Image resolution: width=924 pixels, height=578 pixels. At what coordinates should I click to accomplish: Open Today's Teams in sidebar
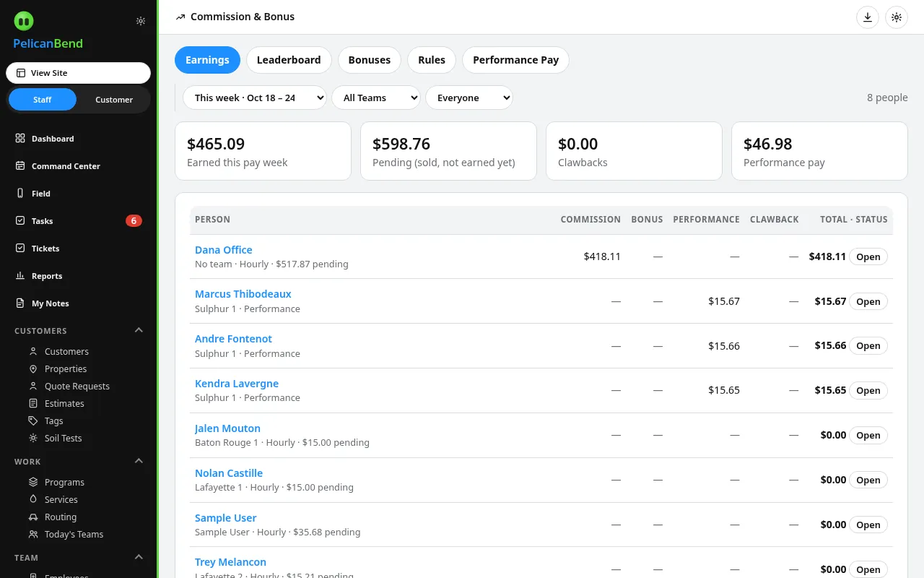tap(74, 535)
